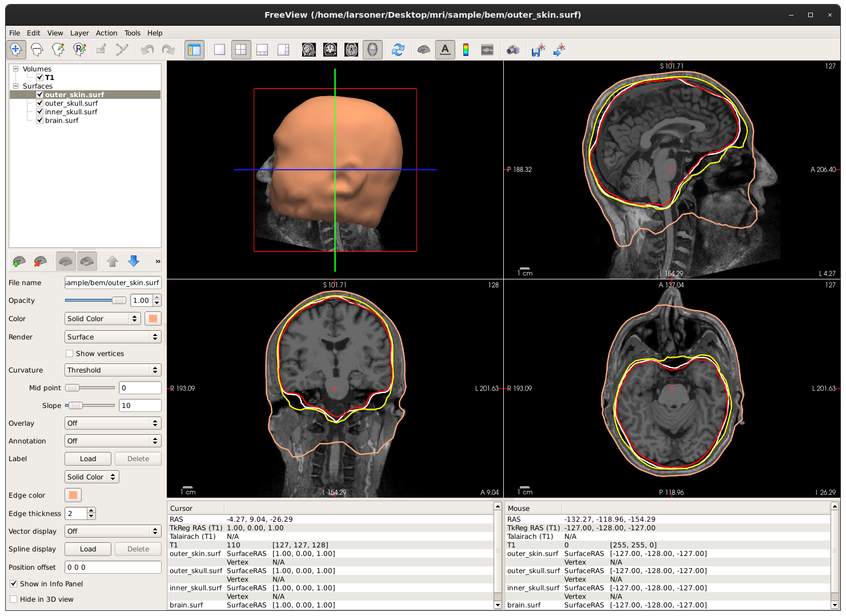846x616 pixels.
Task: Uncheck the T1 volume visibility
Action: [39, 78]
